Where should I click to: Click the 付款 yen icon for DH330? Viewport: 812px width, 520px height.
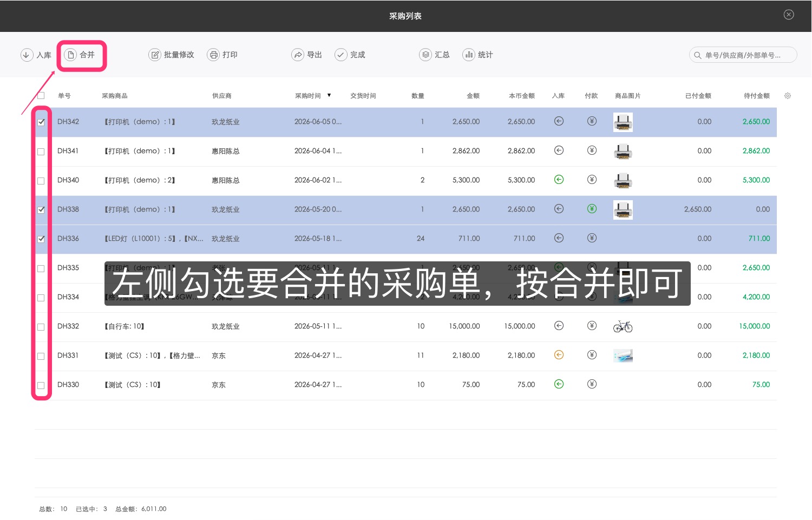coord(592,384)
